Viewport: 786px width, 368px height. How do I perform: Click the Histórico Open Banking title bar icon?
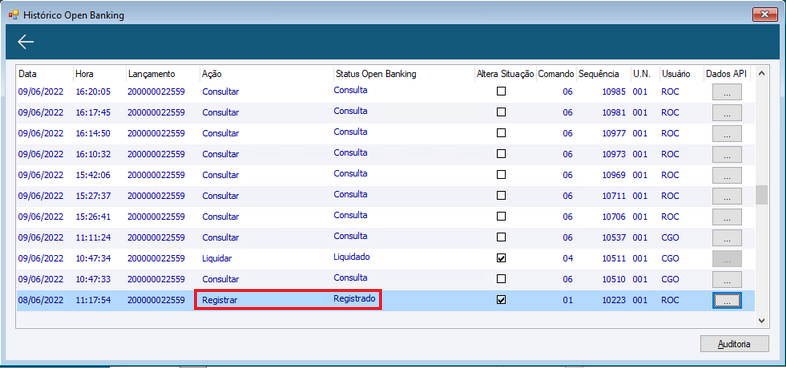tap(14, 16)
